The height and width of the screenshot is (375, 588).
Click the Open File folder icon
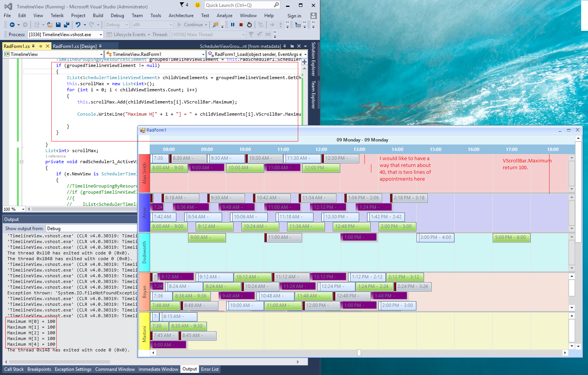[x=50, y=25]
